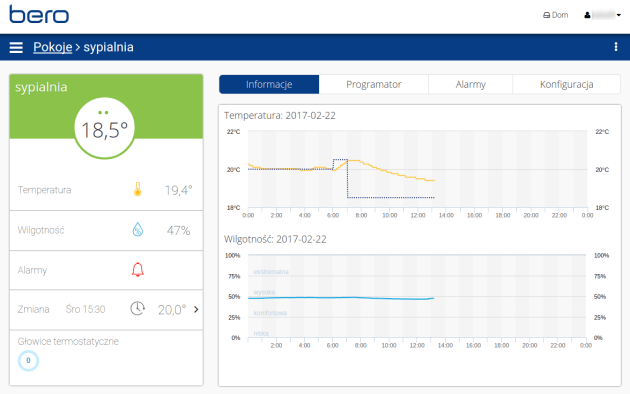Click the humidity droplet icon
This screenshot has width=630, height=394.
138,230
